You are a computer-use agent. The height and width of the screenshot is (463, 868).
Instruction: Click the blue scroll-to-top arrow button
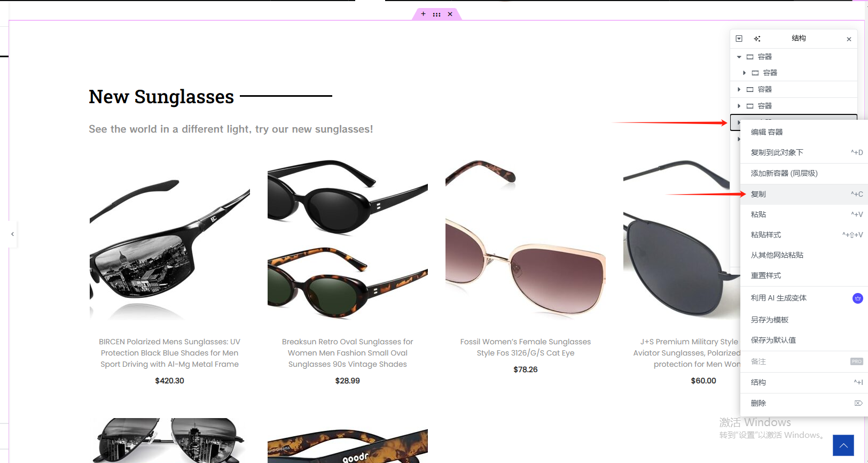(843, 445)
